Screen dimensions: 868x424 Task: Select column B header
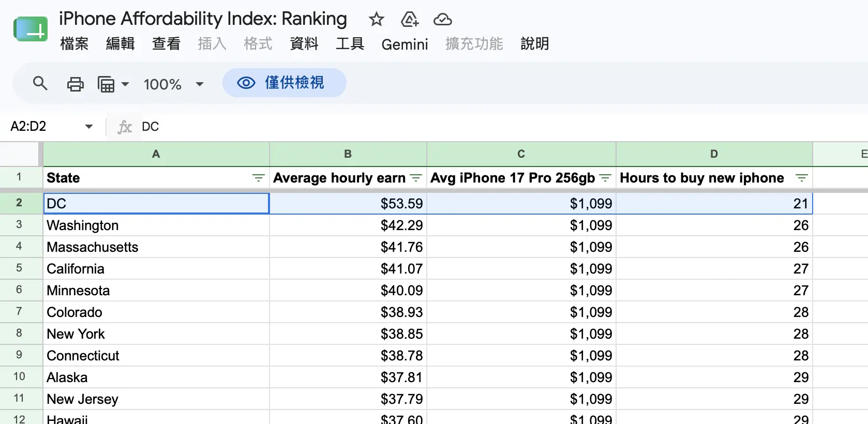coord(348,154)
